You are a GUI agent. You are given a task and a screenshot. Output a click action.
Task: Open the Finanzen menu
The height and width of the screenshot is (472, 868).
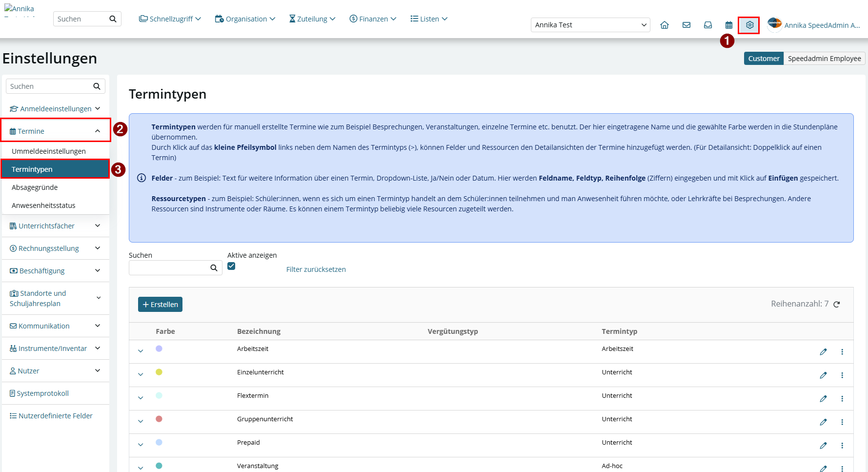click(373, 19)
